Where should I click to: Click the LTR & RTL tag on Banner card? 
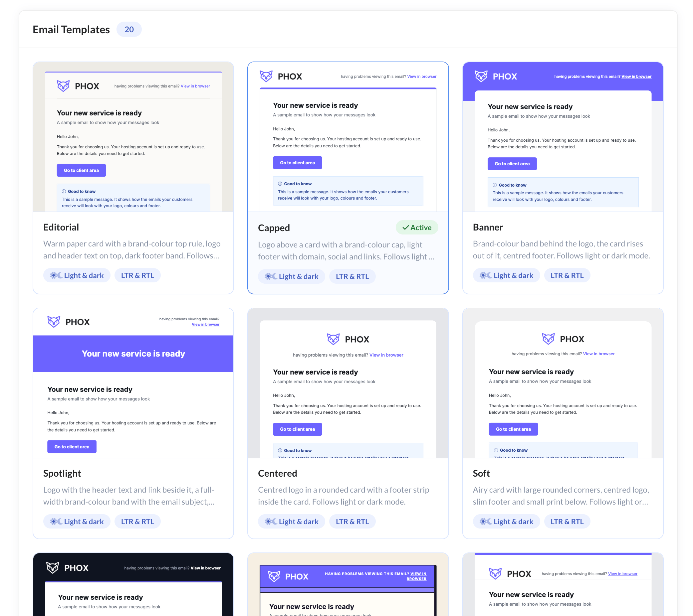pos(567,275)
